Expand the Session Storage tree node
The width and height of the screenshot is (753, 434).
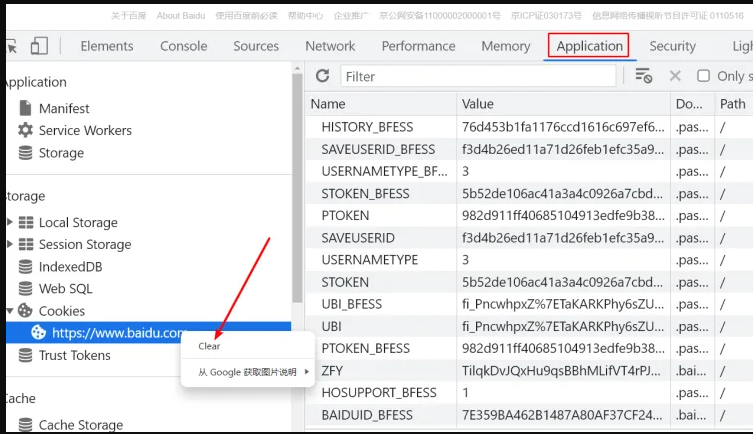10,244
